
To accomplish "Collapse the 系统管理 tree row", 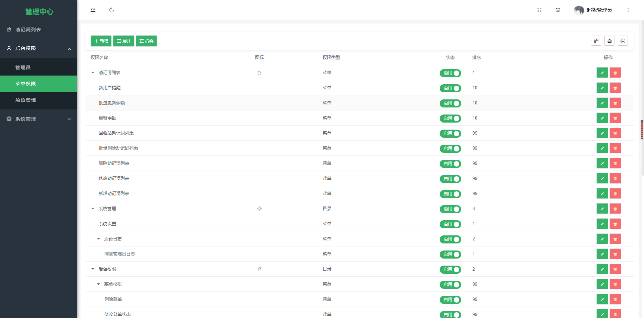I will point(93,209).
